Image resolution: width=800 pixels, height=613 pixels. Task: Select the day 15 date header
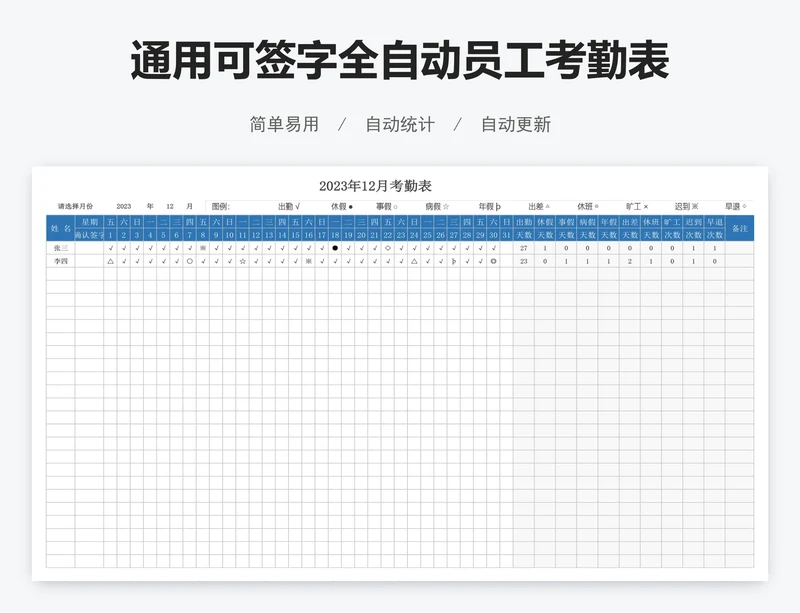(295, 235)
